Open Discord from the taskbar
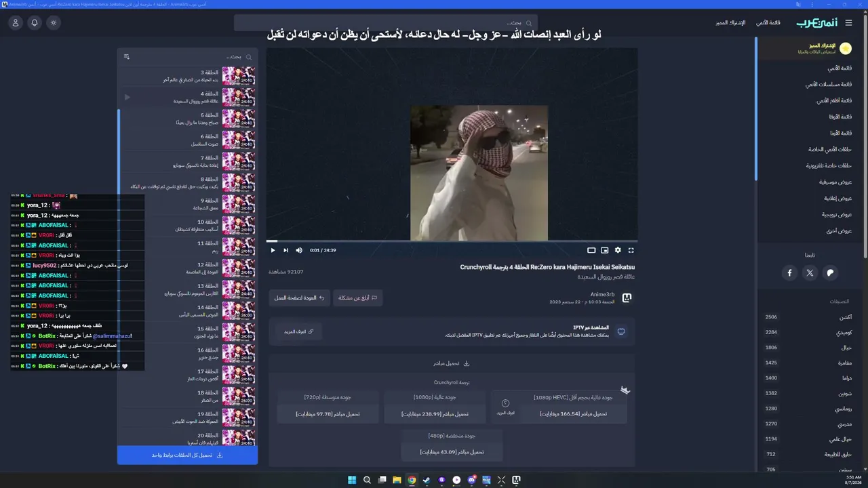868x488 pixels. [x=471, y=480]
